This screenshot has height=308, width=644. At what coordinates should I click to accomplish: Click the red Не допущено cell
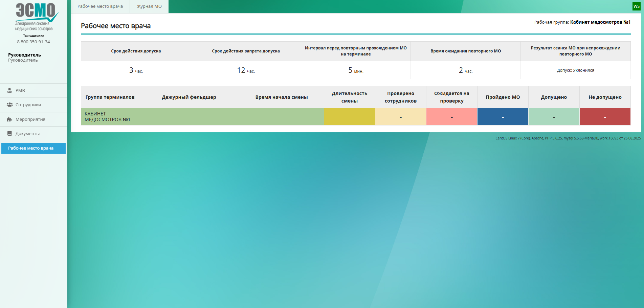click(605, 117)
